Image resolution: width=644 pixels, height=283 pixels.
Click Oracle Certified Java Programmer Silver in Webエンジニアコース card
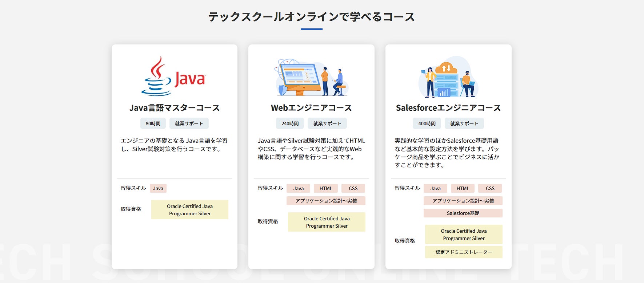327,222
